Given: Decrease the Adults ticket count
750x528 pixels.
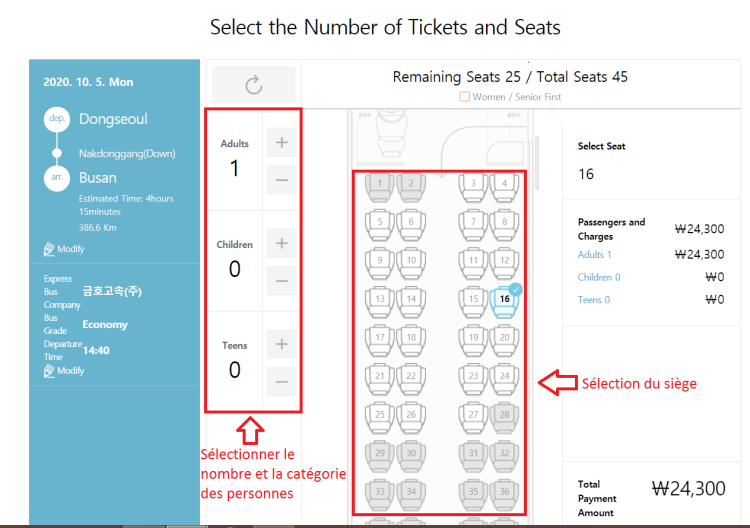Looking at the screenshot, I should 281,180.
